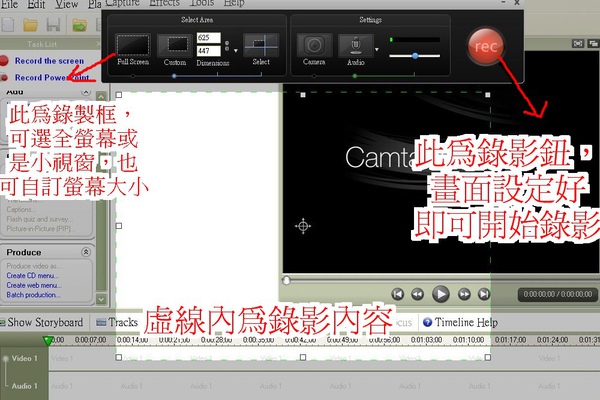Adjust the recorder audio volume slider
This screenshot has height=400, width=600.
coord(415,56)
